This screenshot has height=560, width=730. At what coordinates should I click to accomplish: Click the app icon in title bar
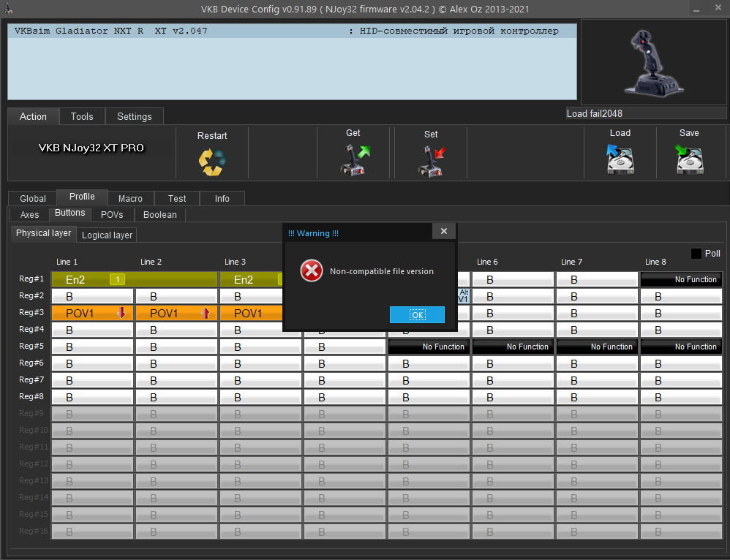point(8,8)
